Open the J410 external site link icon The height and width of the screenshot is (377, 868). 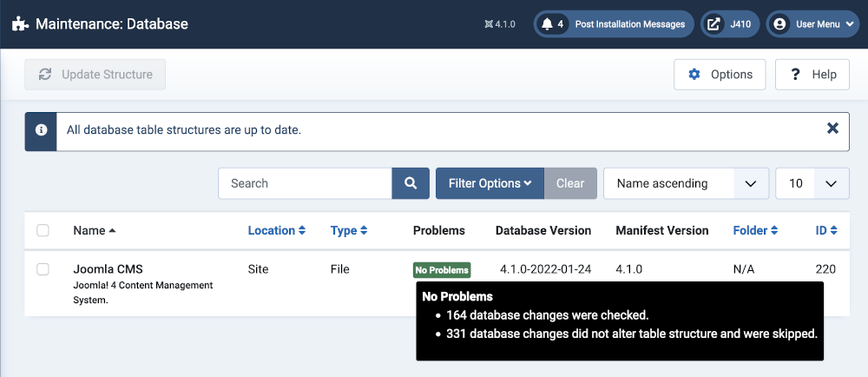pyautogui.click(x=714, y=24)
